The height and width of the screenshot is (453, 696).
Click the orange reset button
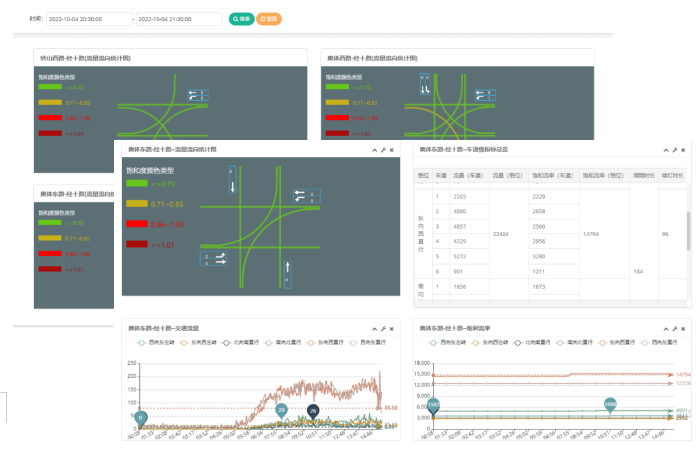tap(269, 19)
